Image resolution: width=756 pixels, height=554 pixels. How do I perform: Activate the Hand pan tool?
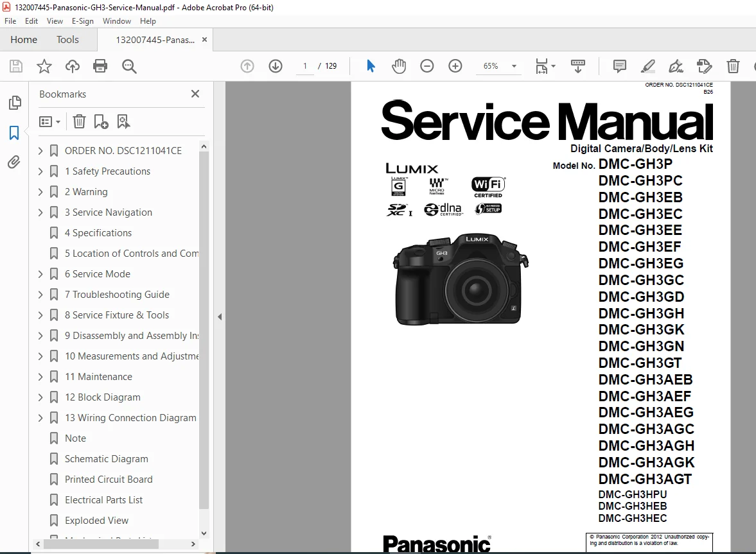399,66
